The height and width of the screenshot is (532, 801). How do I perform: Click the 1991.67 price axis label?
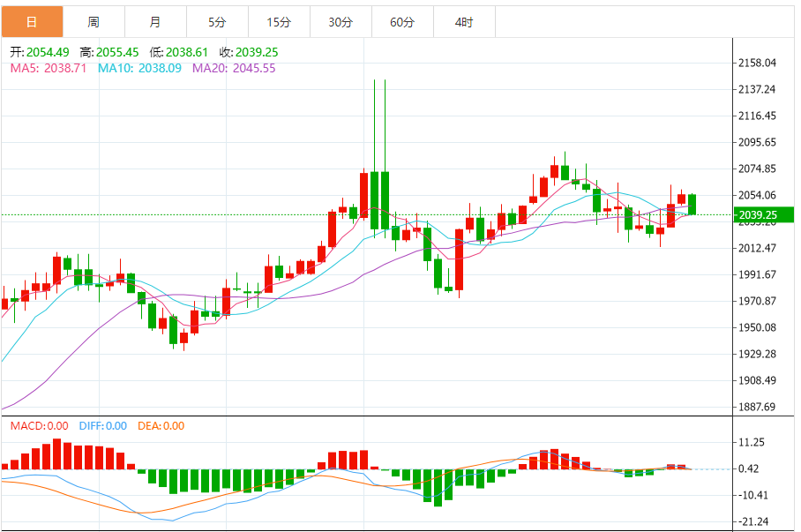click(x=757, y=274)
